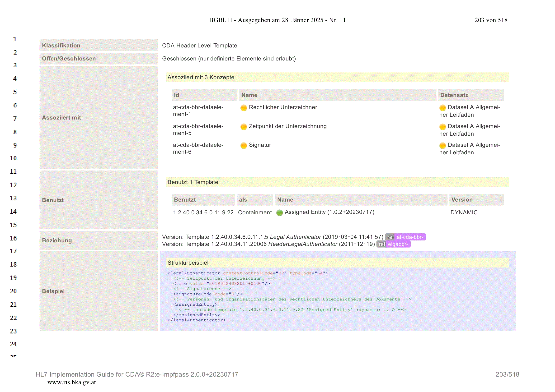Click the orange icon beside Signatur
Viewport: 555px width, 392px height.
click(x=244, y=145)
